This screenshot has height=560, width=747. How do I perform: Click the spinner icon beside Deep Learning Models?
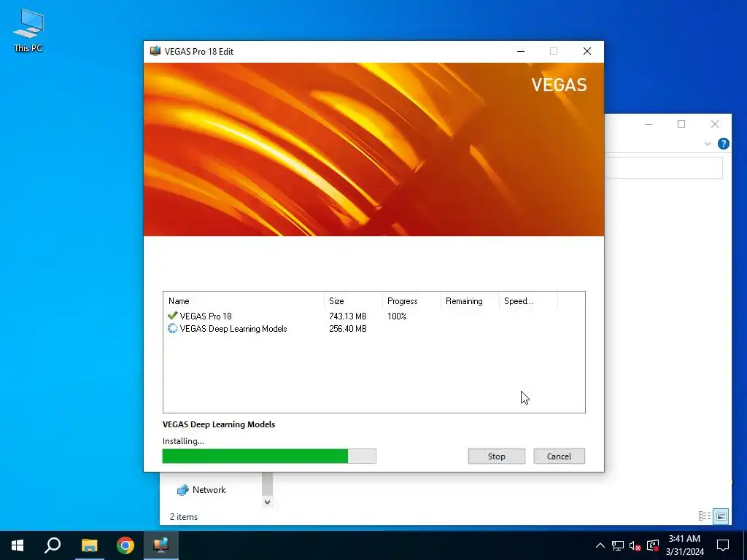172,329
